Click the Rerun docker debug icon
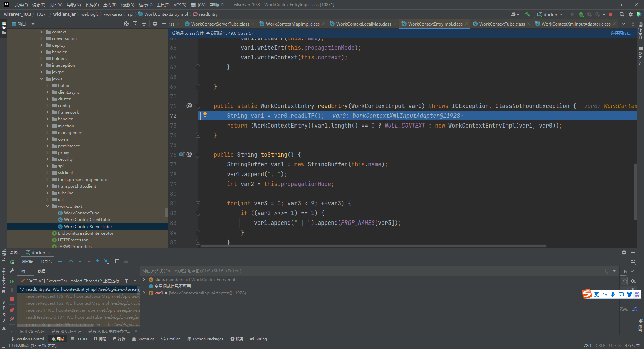The width and height of the screenshot is (644, 349). tap(12, 262)
